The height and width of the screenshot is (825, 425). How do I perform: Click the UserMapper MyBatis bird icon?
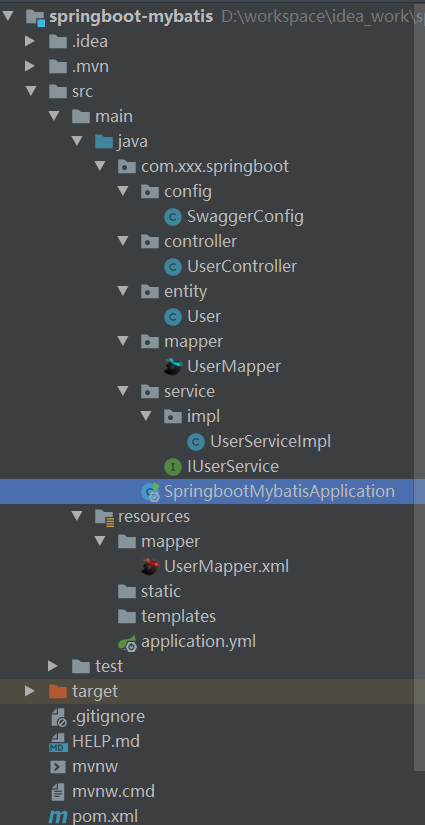(173, 367)
